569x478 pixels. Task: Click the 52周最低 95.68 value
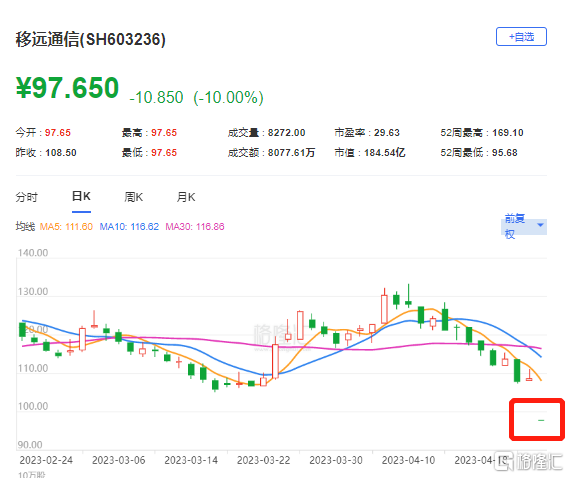tap(504, 152)
